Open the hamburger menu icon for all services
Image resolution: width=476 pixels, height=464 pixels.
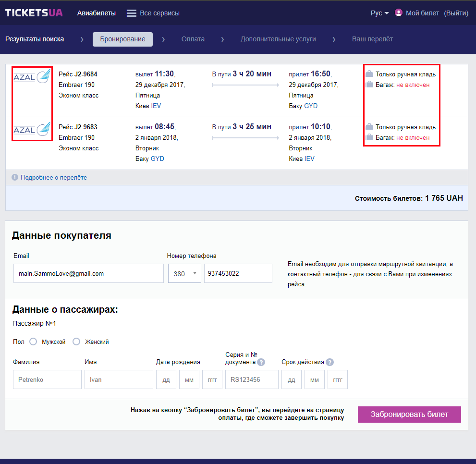tap(132, 13)
